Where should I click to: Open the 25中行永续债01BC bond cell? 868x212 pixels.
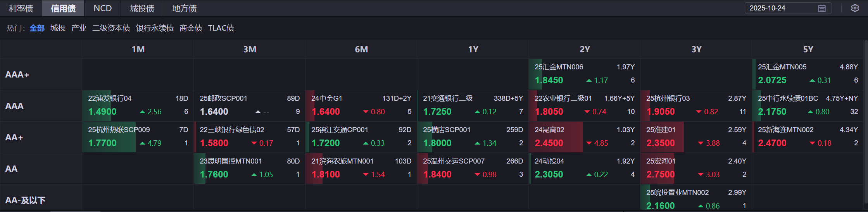tap(808, 105)
